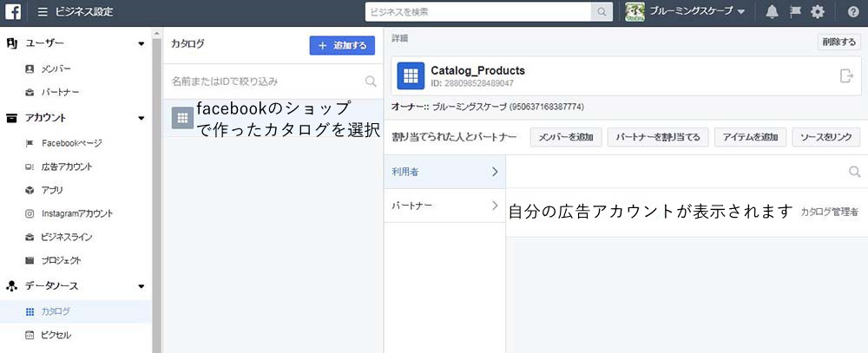The height and width of the screenshot is (353, 868).
Task: Click the catalog filter search icon
Action: click(371, 82)
